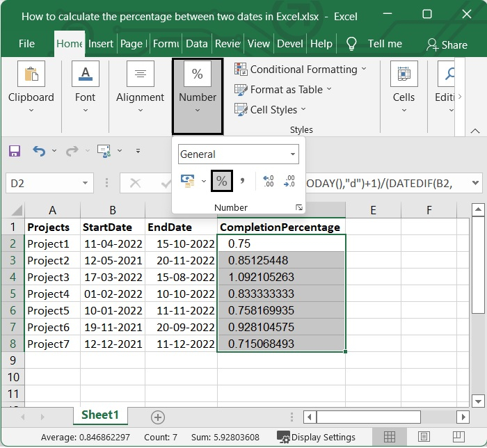The width and height of the screenshot is (487, 448).
Task: Undo the last action
Action: pyautogui.click(x=39, y=151)
